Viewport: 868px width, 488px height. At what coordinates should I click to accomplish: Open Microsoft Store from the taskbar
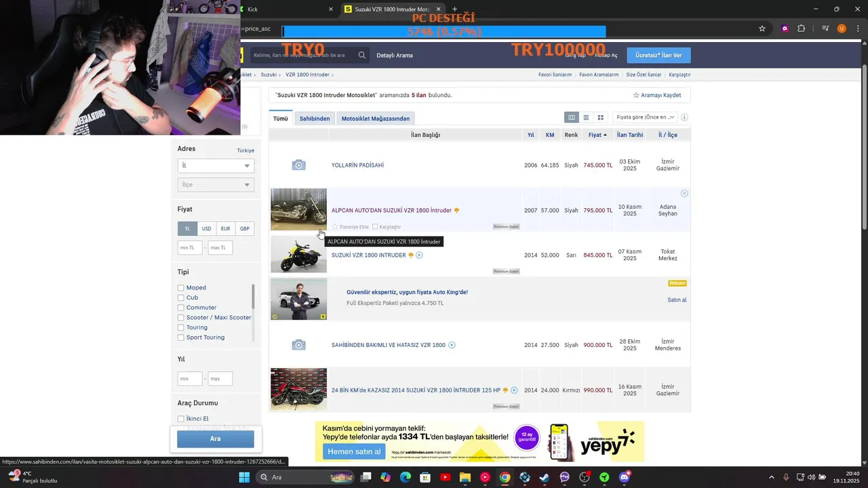[x=425, y=477]
